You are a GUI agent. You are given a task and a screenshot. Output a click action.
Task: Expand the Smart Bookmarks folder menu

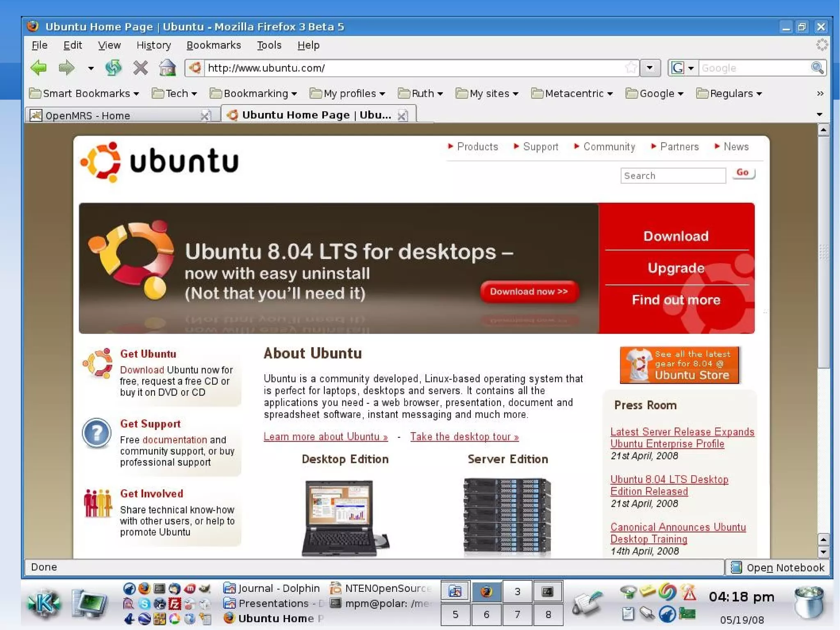[84, 94]
